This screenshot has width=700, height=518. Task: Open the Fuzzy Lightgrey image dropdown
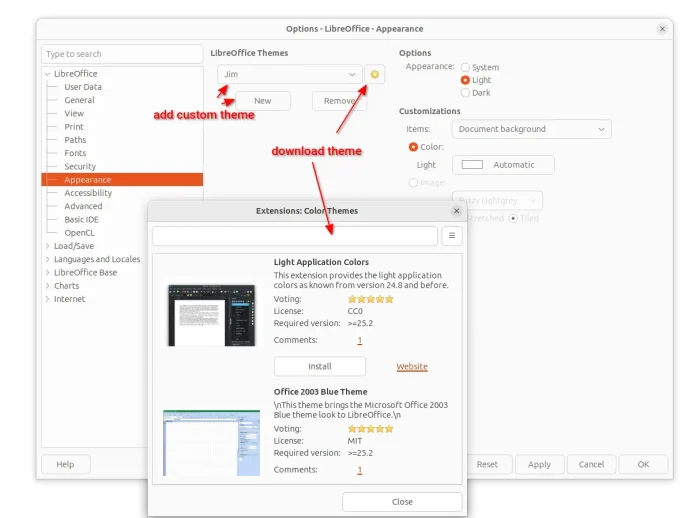point(498,201)
